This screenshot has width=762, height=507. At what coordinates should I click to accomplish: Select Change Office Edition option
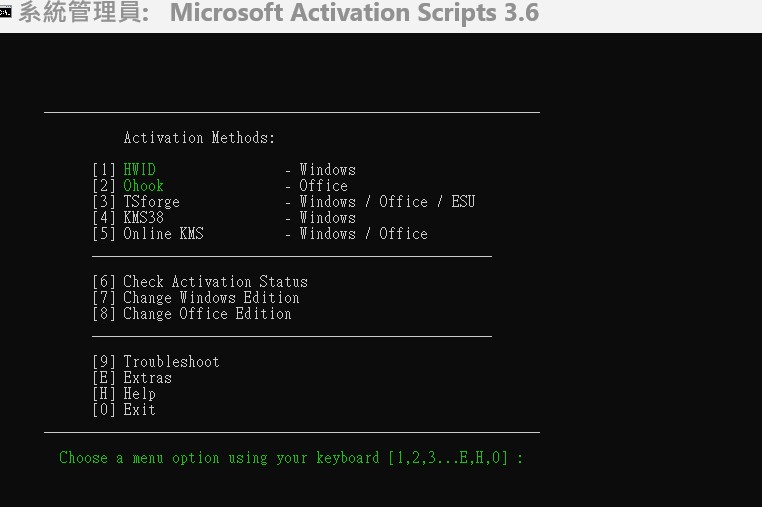coord(207,314)
